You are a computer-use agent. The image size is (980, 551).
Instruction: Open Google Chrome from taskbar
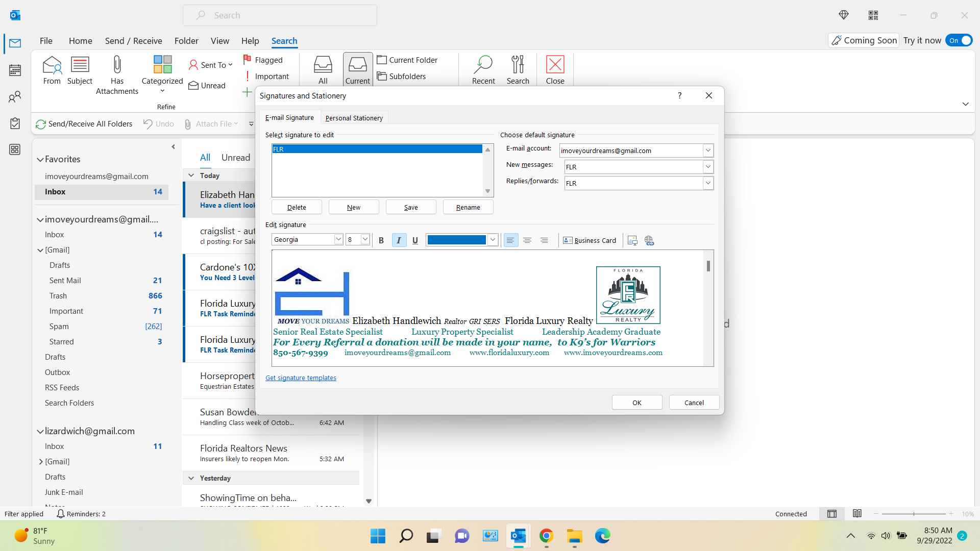[x=546, y=536]
